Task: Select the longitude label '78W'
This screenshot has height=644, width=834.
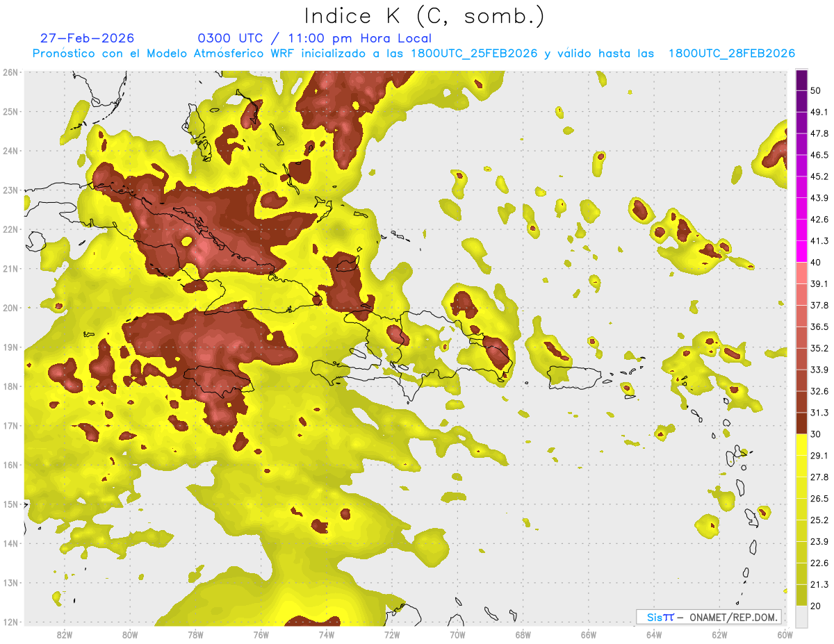Action: coord(195,635)
